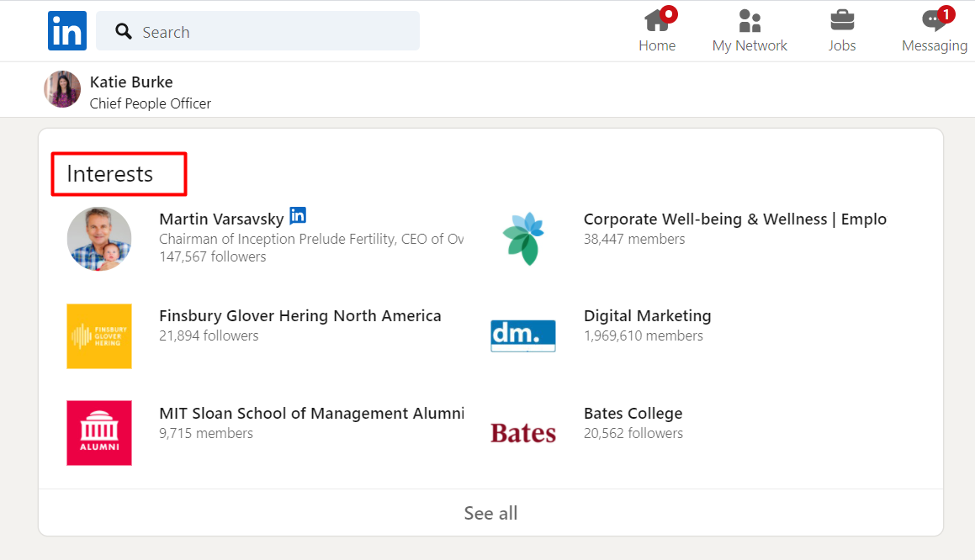
Task: Go to Home via the house icon
Action: 657,20
